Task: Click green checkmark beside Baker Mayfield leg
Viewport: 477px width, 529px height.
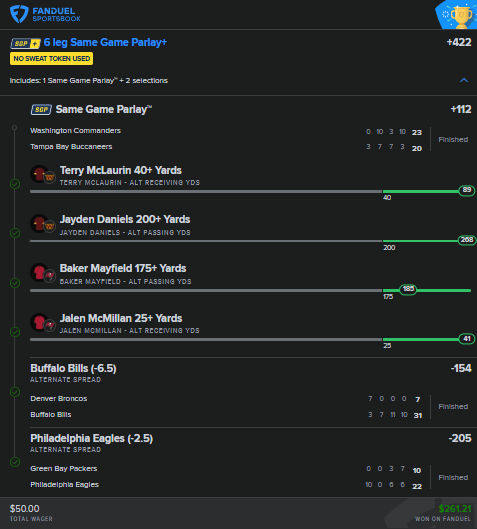Action: tap(15, 283)
